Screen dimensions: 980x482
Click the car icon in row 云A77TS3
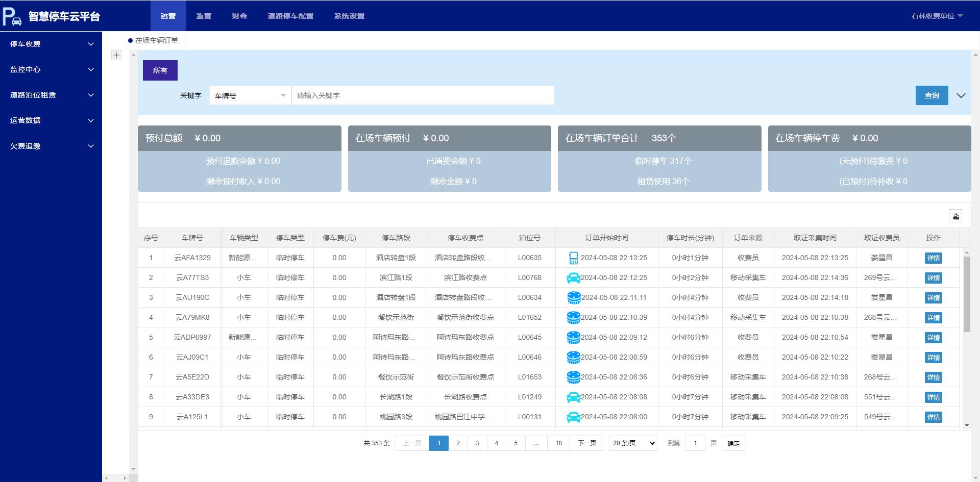(x=573, y=278)
